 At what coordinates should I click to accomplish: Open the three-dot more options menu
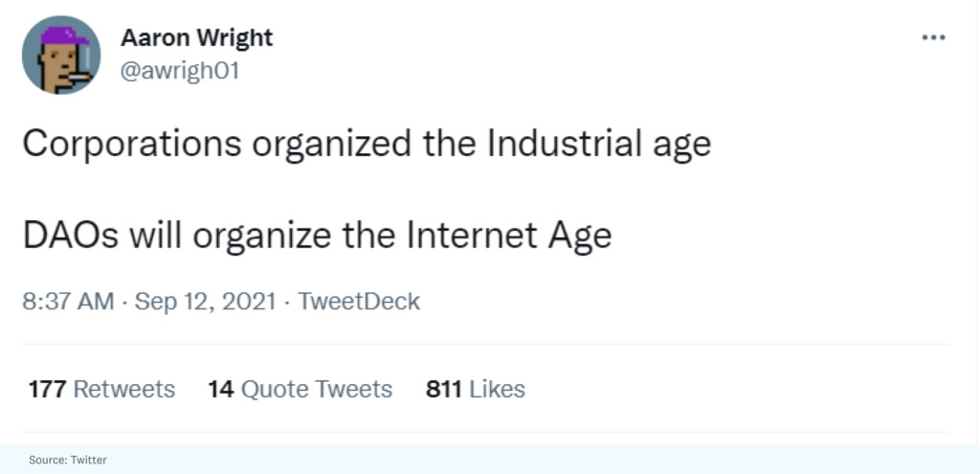tap(933, 37)
